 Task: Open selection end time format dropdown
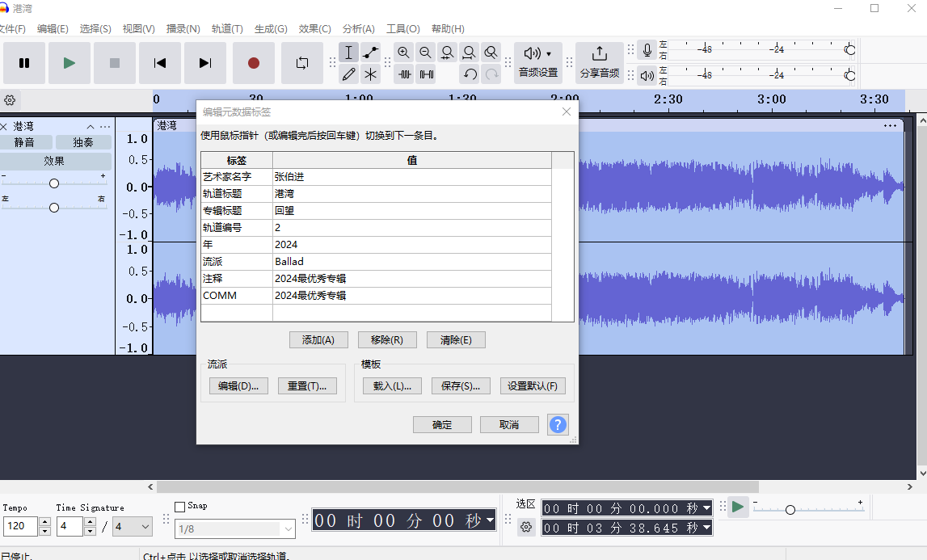[707, 528]
